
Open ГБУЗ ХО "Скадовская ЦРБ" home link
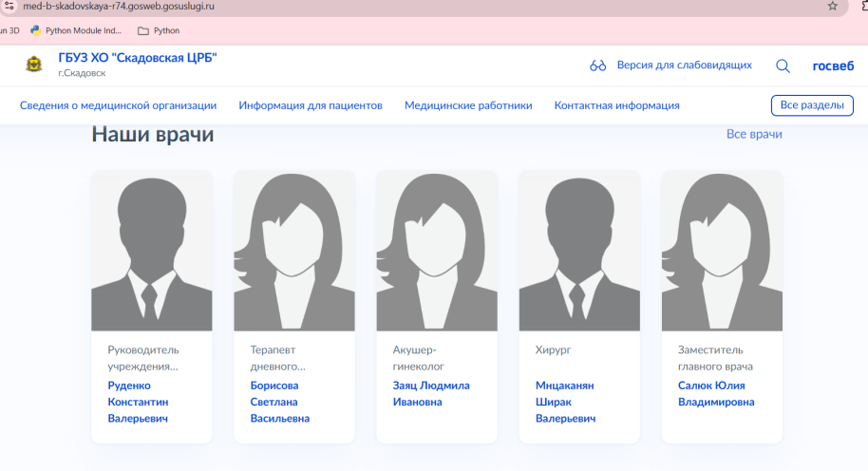138,58
